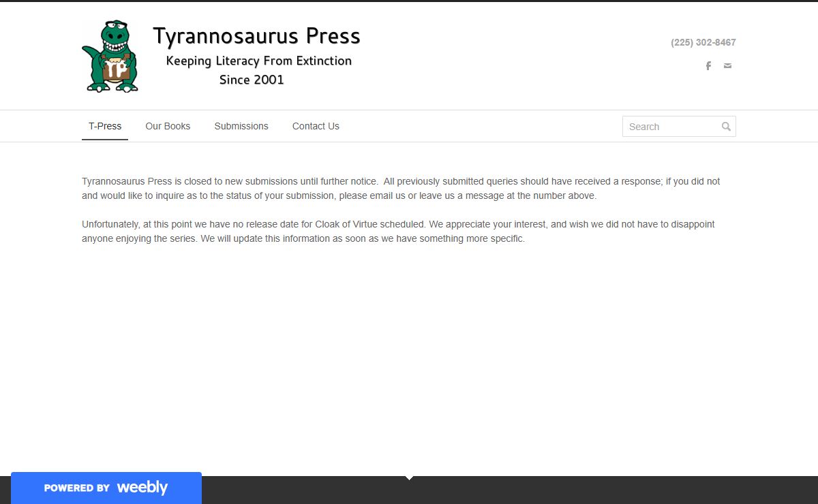This screenshot has width=818, height=504.
Task: Click the POWERED BY text in badge
Action: [x=76, y=488]
